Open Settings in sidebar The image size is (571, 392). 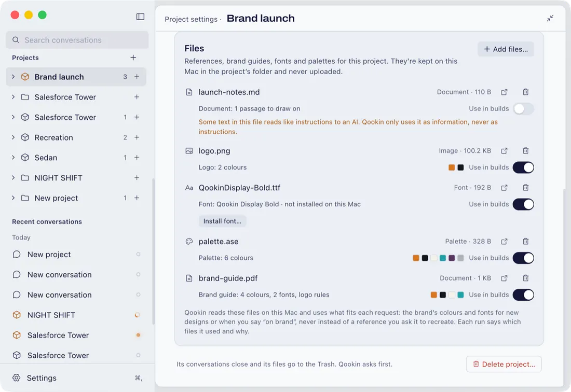pos(76,378)
